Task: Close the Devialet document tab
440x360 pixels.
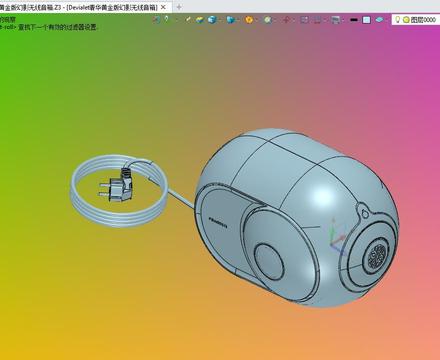Action: [x=163, y=7]
